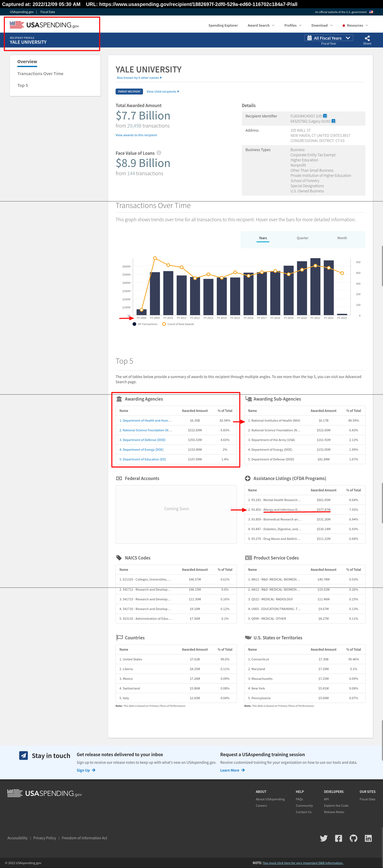
Task: Toggle the All Transactions legend item
Action: tap(145, 324)
